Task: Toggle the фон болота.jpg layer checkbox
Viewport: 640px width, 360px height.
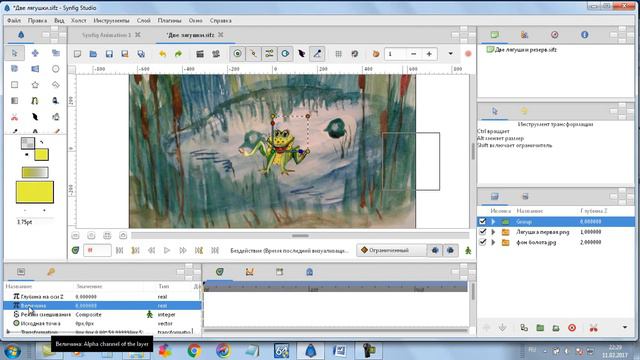Action: (482, 242)
